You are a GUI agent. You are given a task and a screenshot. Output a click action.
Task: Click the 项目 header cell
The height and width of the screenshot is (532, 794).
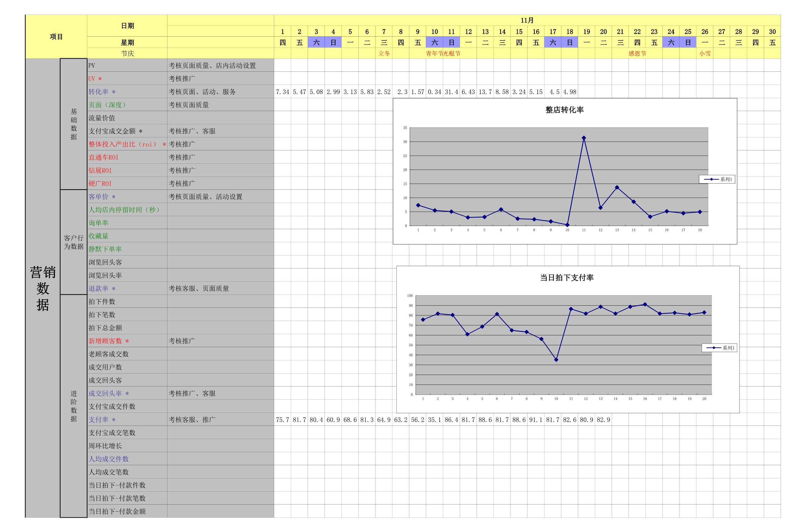point(56,37)
